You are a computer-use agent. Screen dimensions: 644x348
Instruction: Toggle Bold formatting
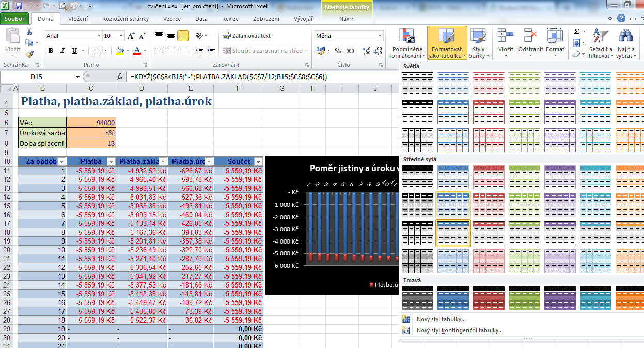(x=51, y=51)
